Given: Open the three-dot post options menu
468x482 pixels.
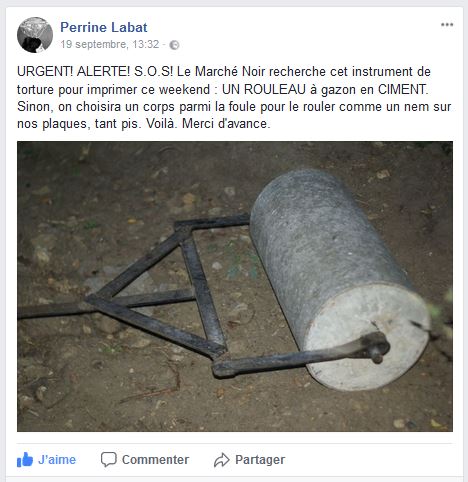Looking at the screenshot, I should pos(447,25).
